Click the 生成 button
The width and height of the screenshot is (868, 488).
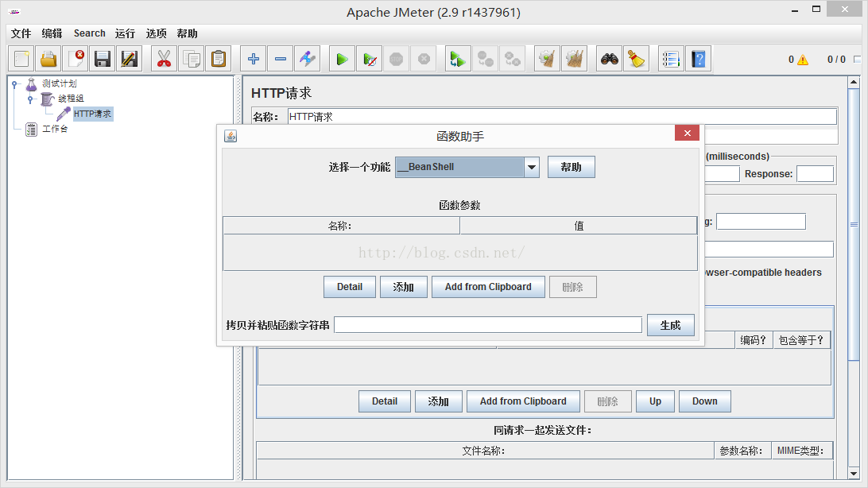[x=671, y=325]
